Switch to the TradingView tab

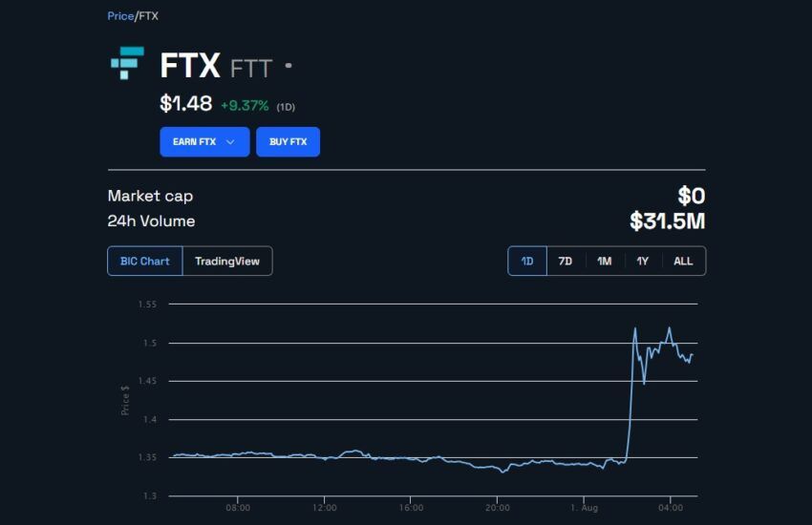tap(227, 262)
